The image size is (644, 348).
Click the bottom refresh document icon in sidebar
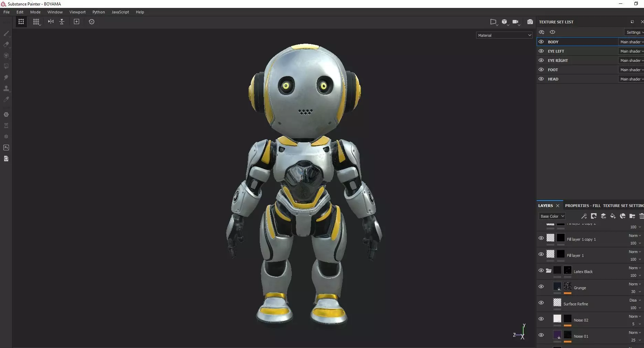click(x=6, y=159)
